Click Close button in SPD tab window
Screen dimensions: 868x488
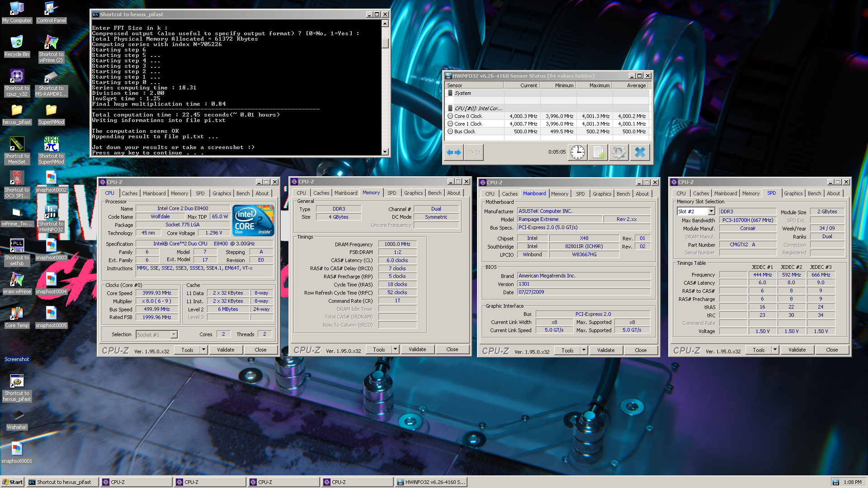tap(832, 350)
